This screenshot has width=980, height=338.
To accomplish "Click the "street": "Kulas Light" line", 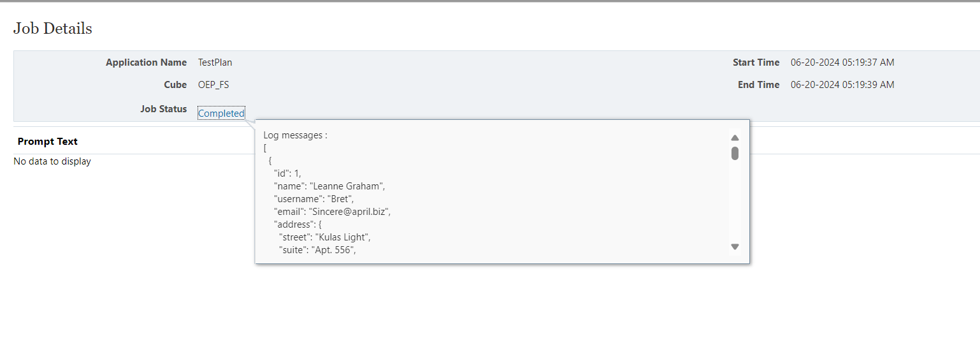I will [x=325, y=237].
